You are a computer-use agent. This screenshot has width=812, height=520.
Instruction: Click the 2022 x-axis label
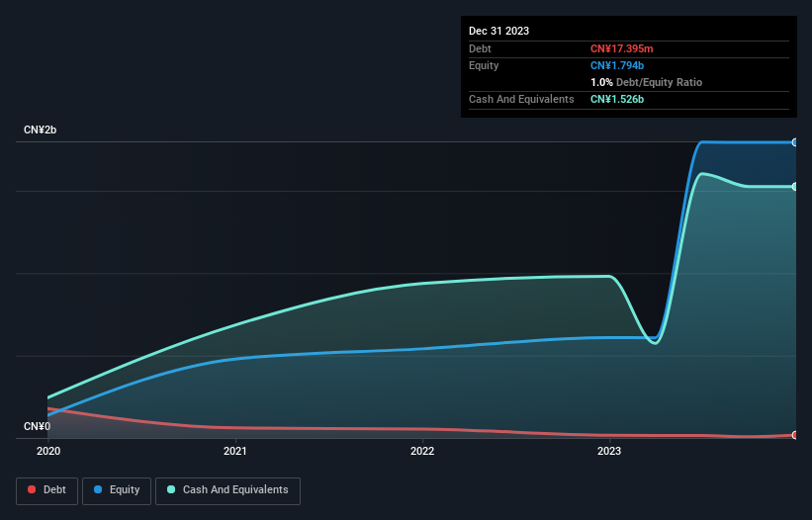point(422,451)
